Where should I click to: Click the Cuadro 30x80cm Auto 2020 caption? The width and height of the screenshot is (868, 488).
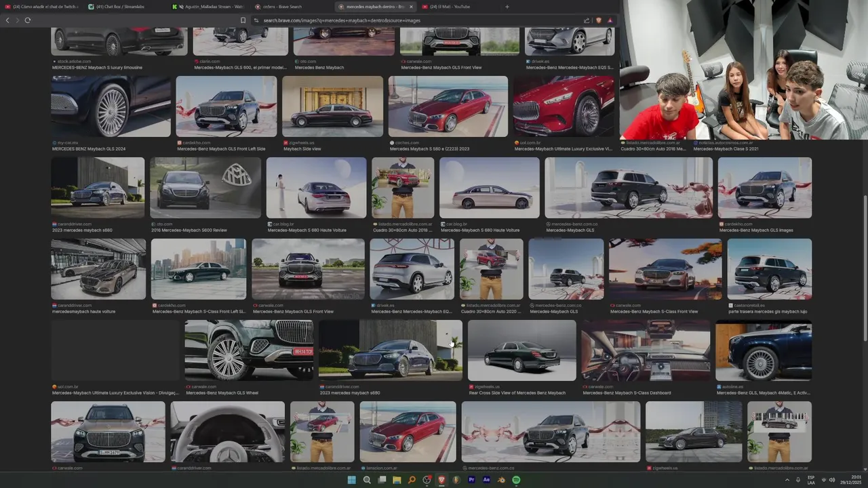(490, 312)
